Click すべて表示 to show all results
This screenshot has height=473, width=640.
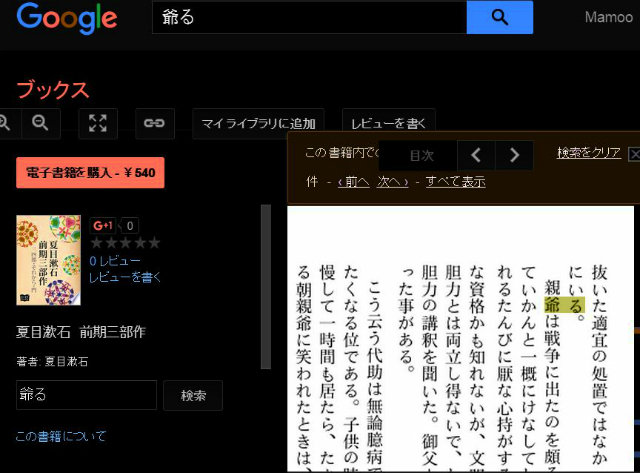point(455,182)
